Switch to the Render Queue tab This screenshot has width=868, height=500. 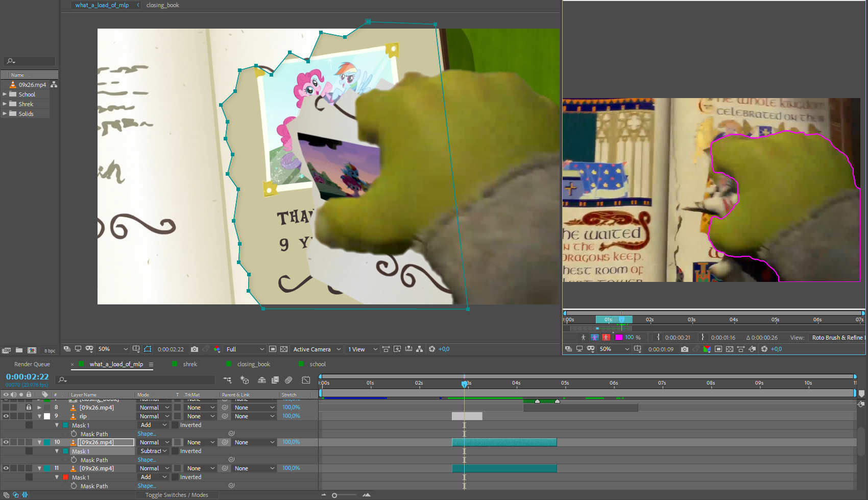click(x=32, y=364)
